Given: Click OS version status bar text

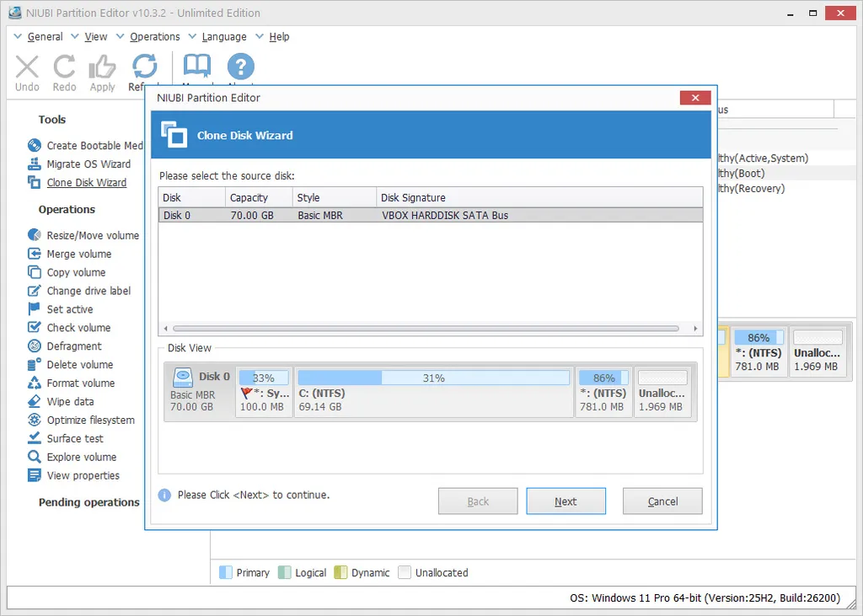Looking at the screenshot, I should (x=705, y=597).
